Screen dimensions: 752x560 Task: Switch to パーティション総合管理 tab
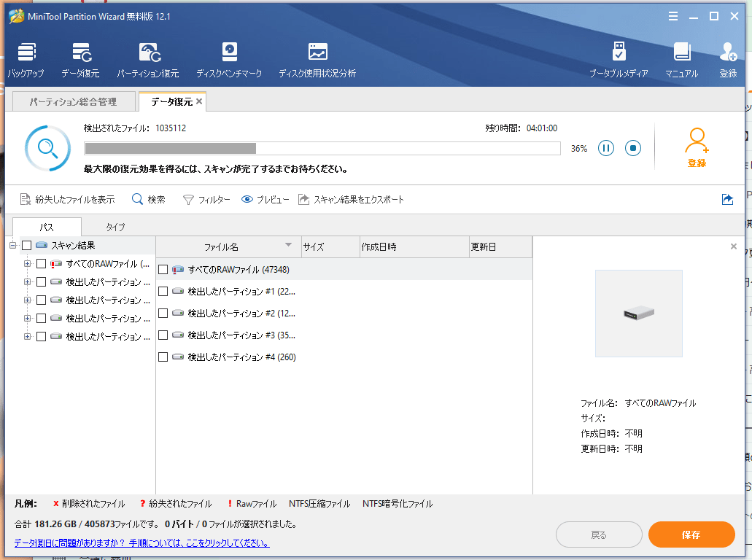tap(73, 101)
